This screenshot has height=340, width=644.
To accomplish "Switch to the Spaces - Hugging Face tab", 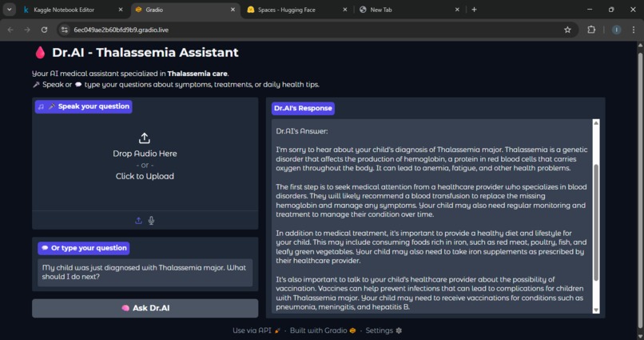I will click(298, 10).
